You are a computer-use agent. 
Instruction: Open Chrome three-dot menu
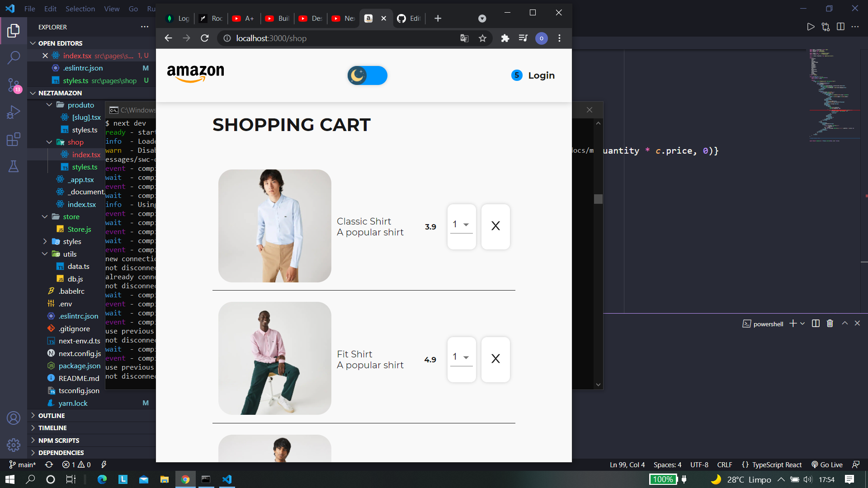point(560,38)
